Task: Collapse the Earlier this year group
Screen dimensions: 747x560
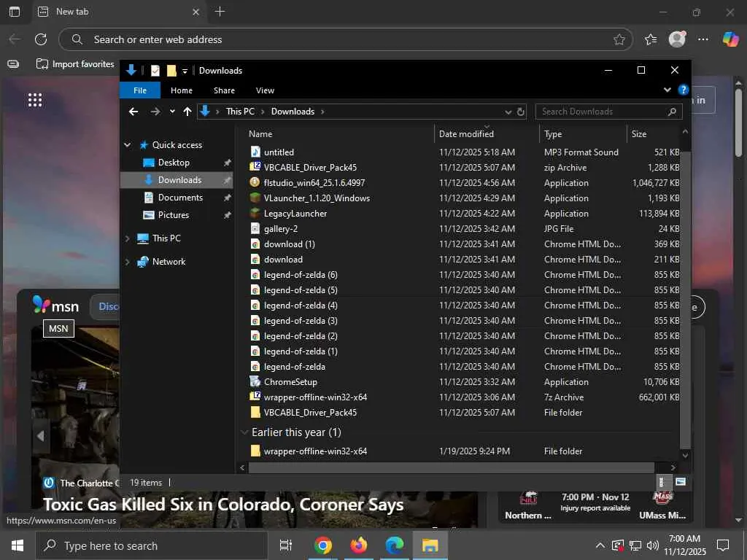Action: tap(244, 432)
